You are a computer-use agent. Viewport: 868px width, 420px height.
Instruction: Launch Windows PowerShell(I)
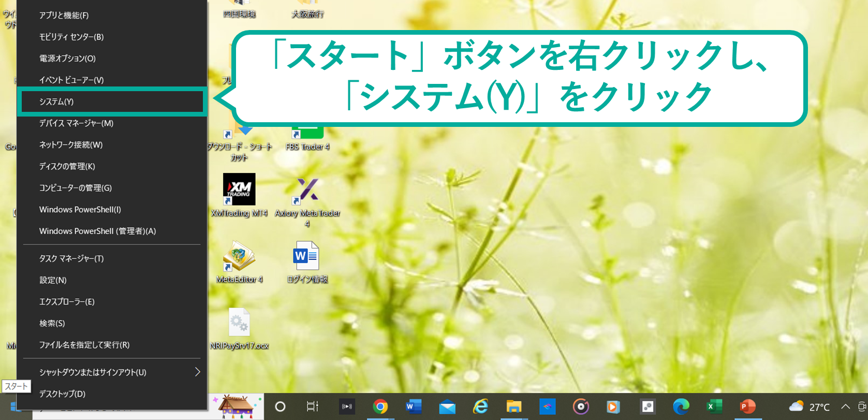[x=112, y=209]
